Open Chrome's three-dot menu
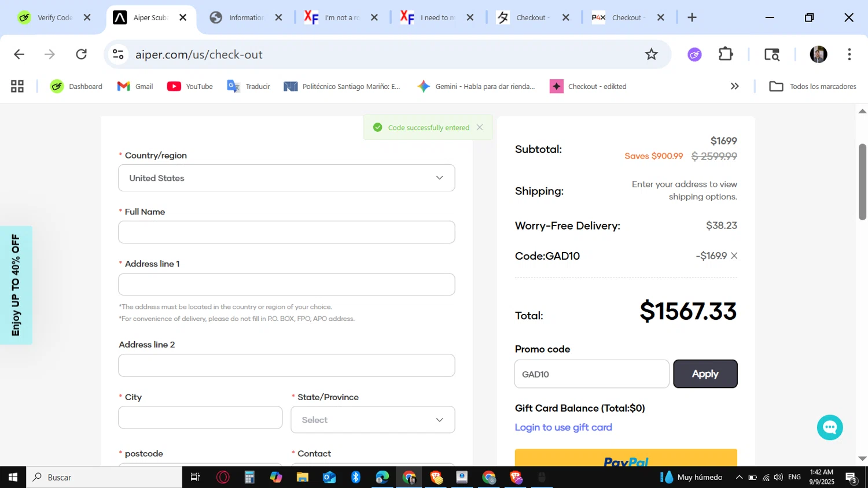The height and width of the screenshot is (488, 868). (849, 54)
